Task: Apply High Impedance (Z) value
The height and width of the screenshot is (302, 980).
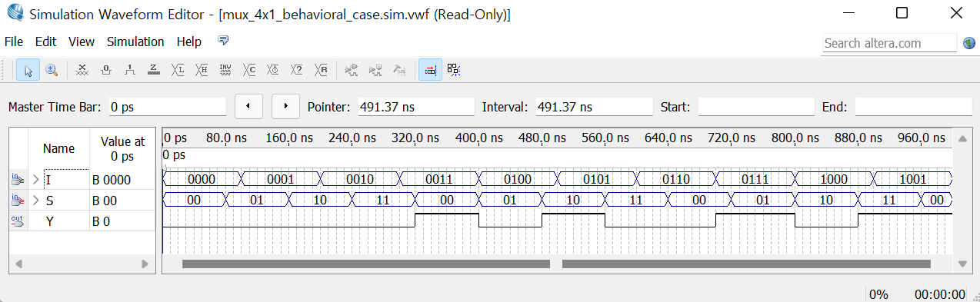Action: tap(154, 70)
